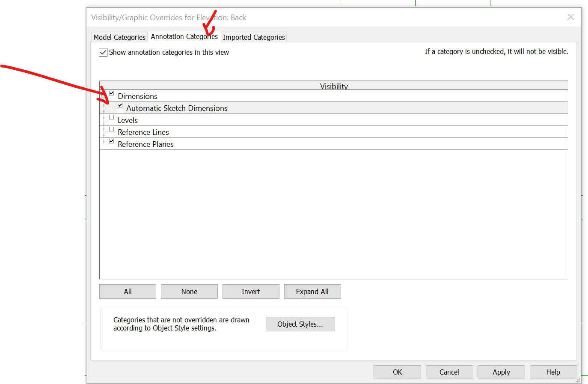Open the Imported Categories tab
The image size is (588, 384).
coord(253,37)
